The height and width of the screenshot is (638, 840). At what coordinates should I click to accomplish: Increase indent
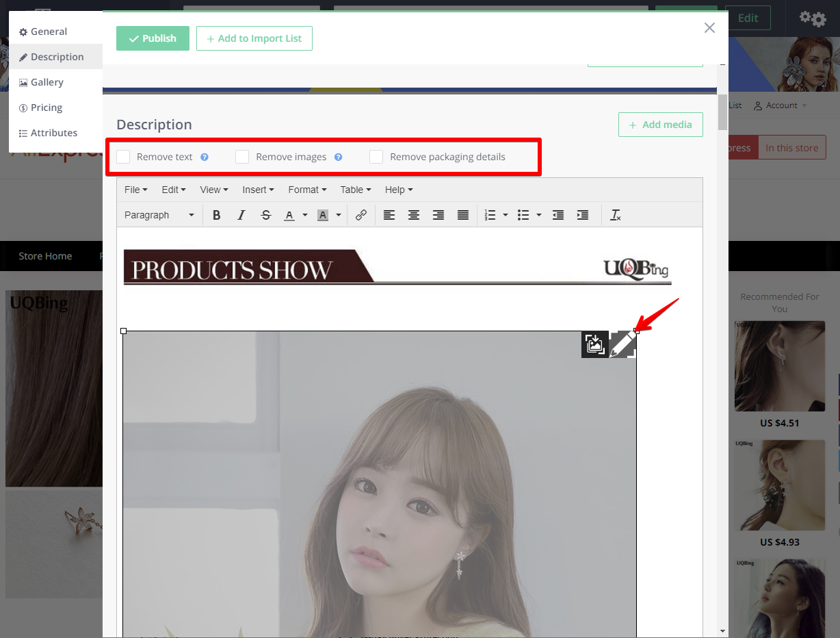[583, 215]
